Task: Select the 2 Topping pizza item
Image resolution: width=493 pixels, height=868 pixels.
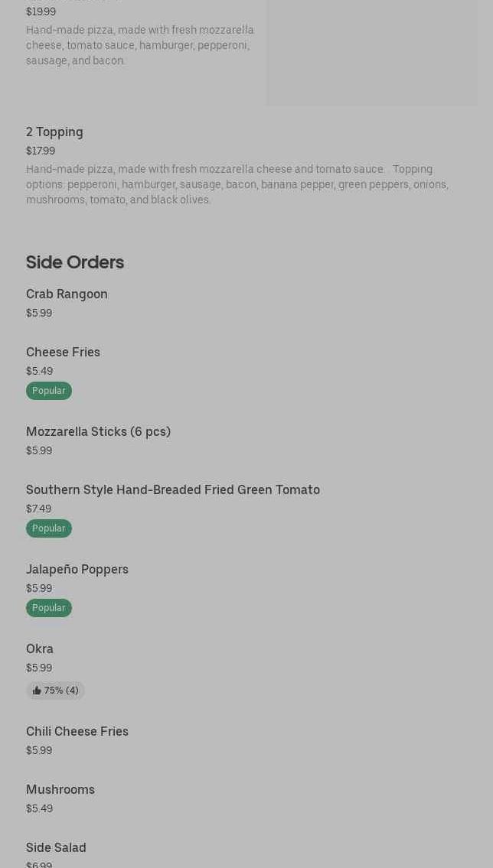Action: (x=54, y=132)
